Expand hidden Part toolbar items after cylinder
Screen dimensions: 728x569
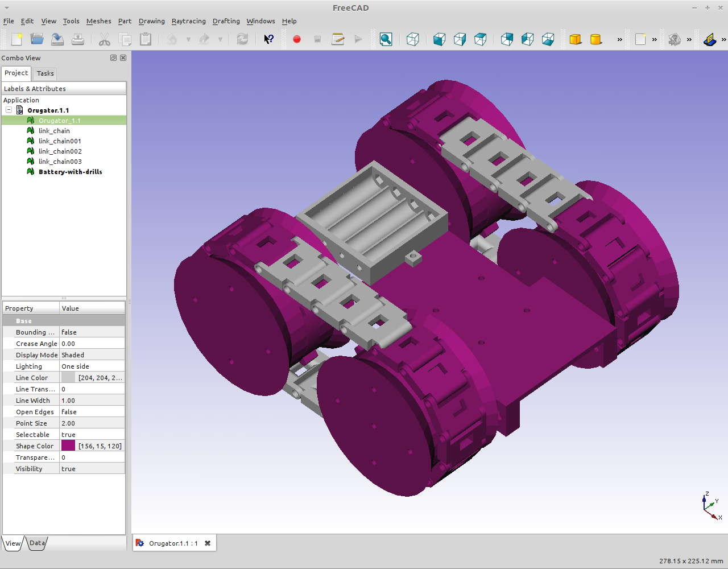click(619, 40)
